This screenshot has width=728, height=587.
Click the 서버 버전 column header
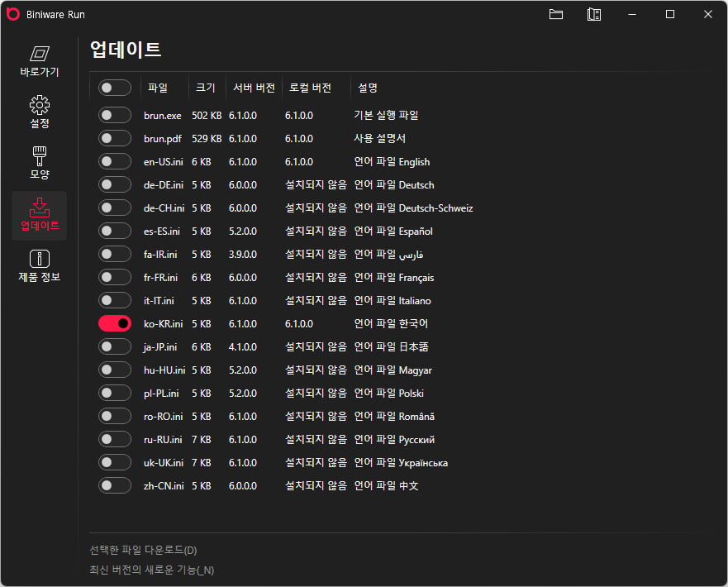pos(254,88)
